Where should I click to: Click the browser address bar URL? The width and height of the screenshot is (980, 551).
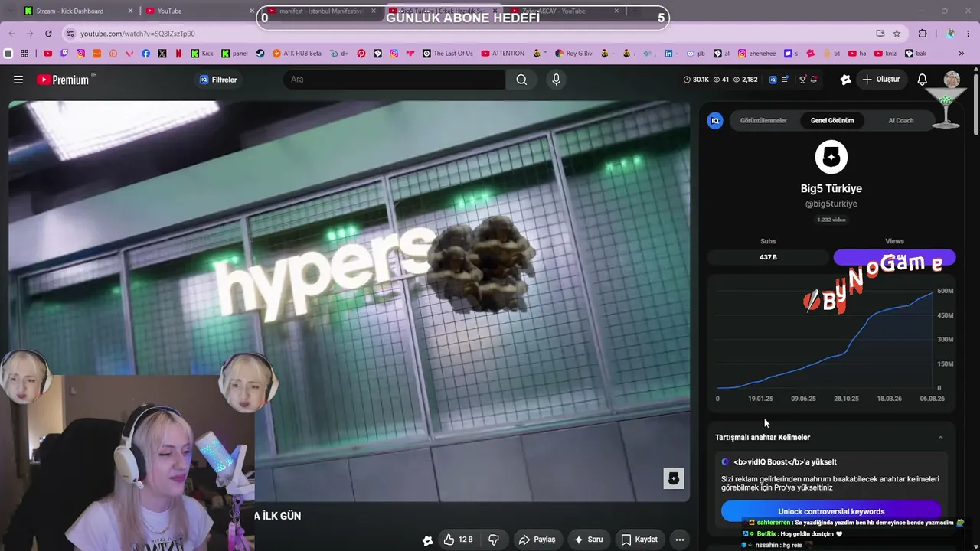coord(138,34)
